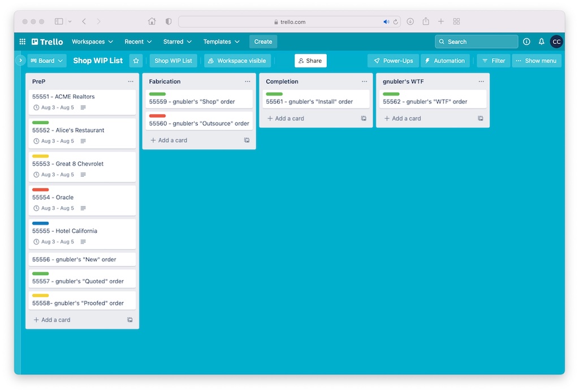The image size is (579, 392).
Task: Reload the trello.com page
Action: click(x=395, y=22)
